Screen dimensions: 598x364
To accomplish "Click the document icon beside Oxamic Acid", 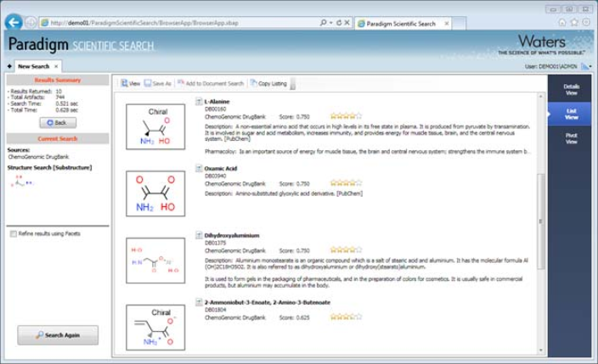I will (199, 168).
